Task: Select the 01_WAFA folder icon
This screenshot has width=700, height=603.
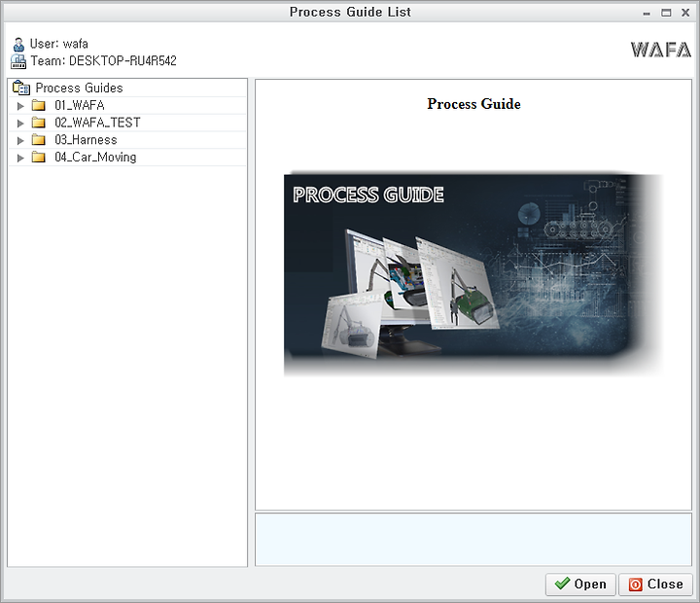Action: (x=39, y=105)
